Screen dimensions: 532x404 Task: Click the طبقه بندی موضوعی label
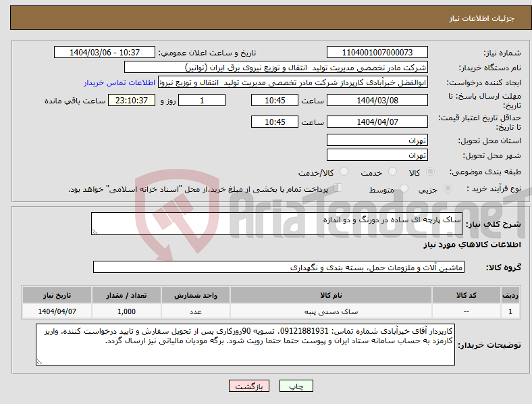point(485,172)
